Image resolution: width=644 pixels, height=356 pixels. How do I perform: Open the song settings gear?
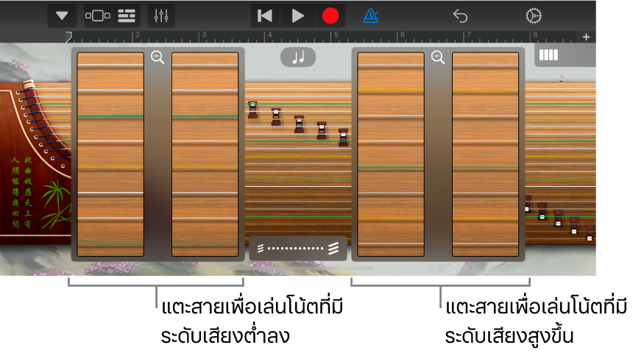(534, 16)
